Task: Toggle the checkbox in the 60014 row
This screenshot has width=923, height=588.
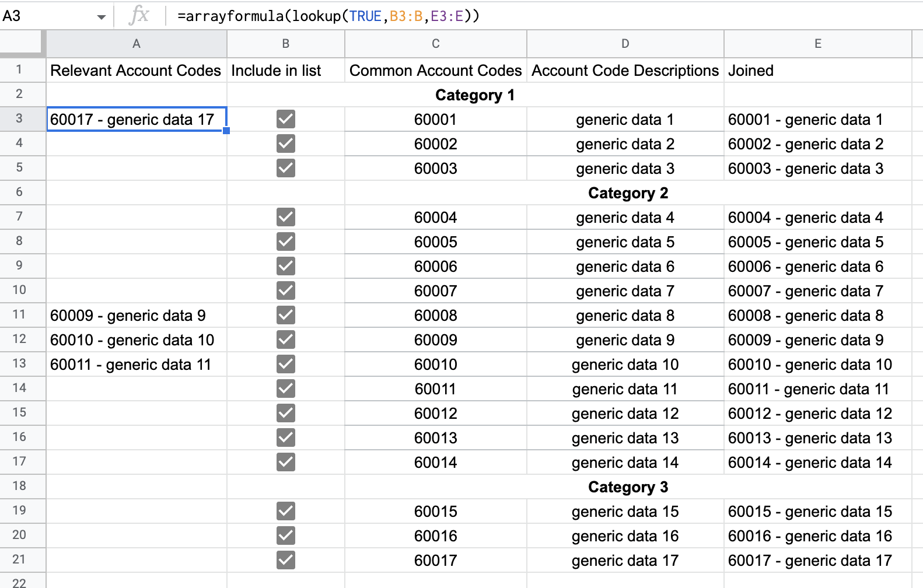Action: (x=286, y=462)
